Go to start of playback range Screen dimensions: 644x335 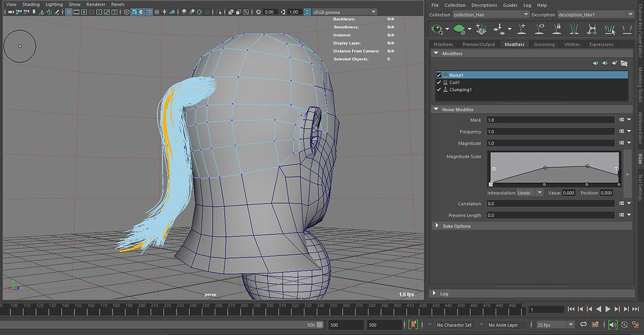571,308
